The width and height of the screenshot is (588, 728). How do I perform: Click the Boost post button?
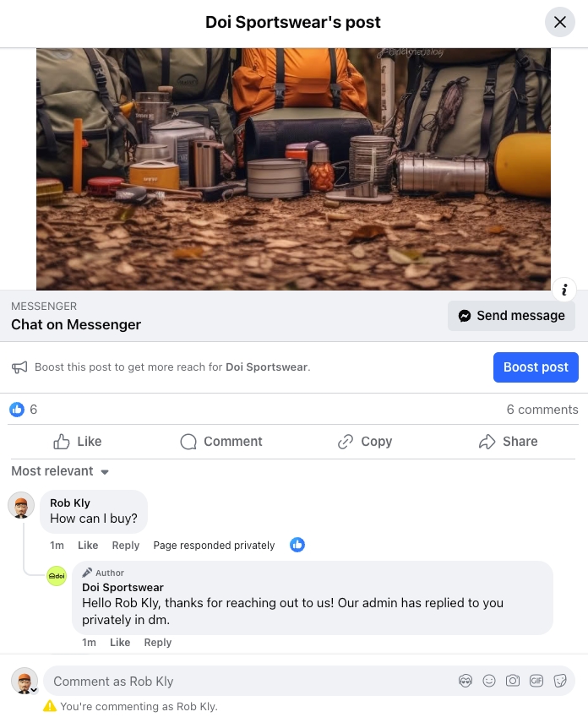(536, 367)
